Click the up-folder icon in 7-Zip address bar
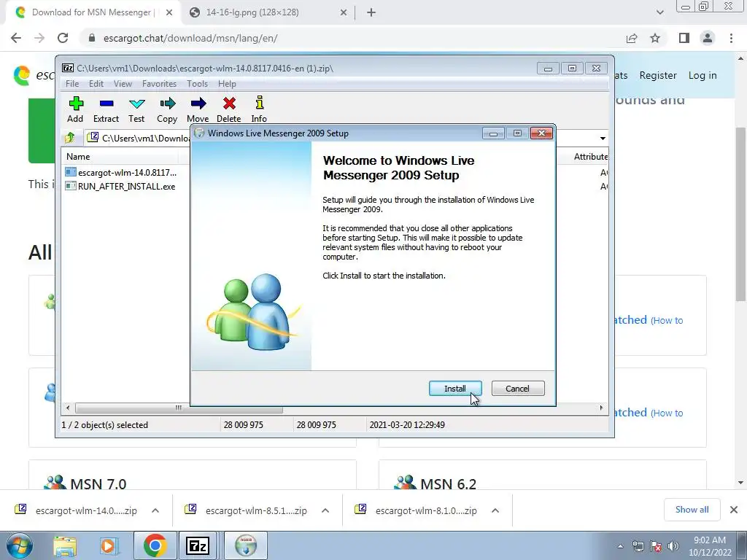Image resolution: width=747 pixels, height=560 pixels. point(70,138)
